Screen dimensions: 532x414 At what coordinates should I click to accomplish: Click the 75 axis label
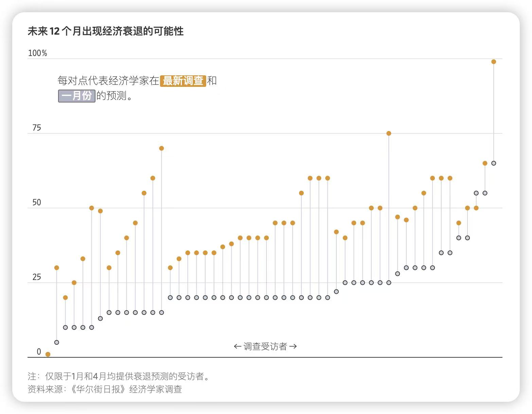click(x=37, y=128)
